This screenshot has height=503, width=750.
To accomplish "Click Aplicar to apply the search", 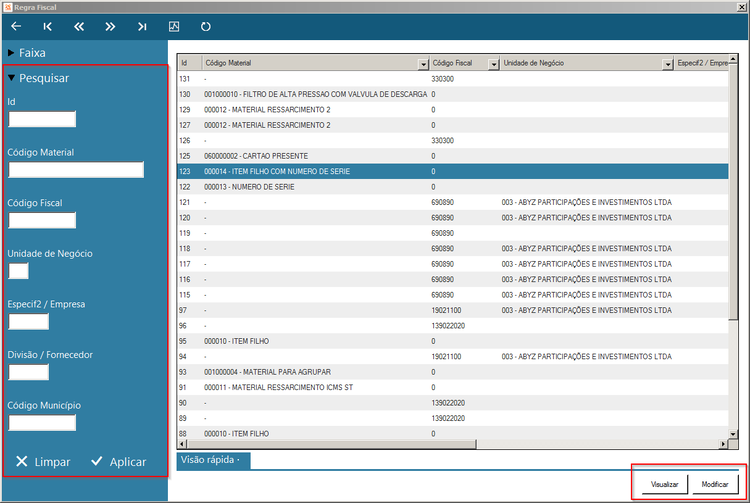I will [x=119, y=461].
